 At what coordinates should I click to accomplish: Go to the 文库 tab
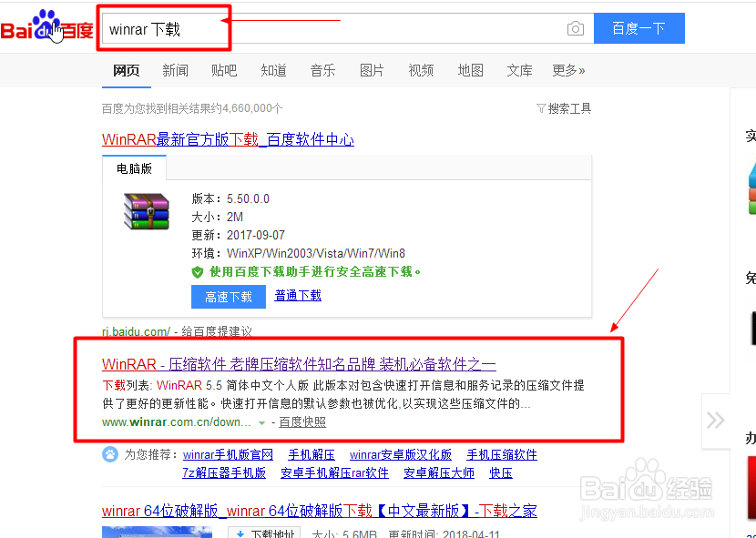519,71
